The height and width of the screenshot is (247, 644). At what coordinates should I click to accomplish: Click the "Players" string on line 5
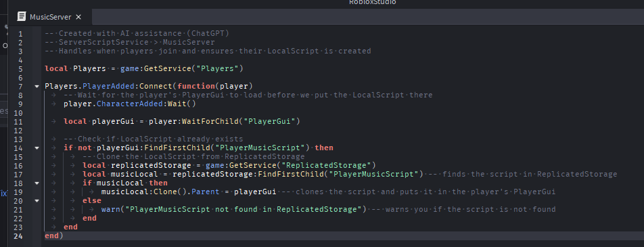point(217,68)
